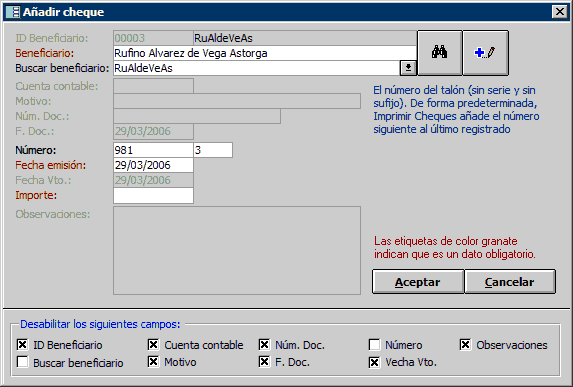Uncheck the Cuenta contable checkbox
573x387 pixels.
[x=153, y=344]
